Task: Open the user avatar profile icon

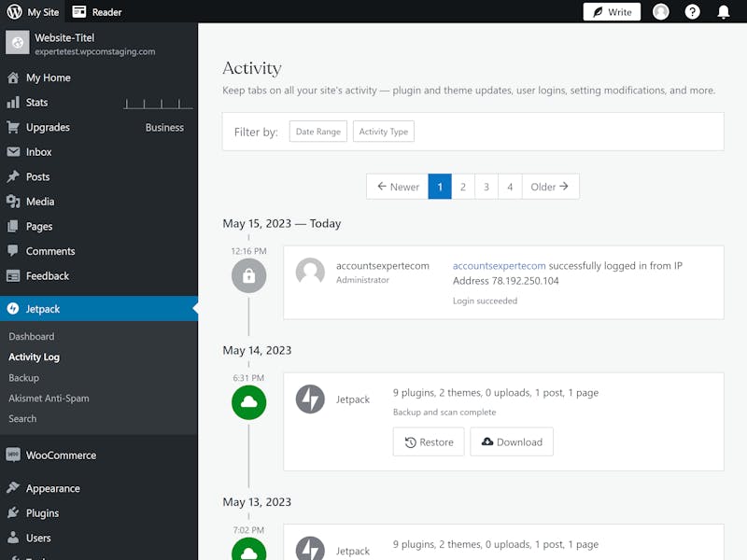Action: 660,11
